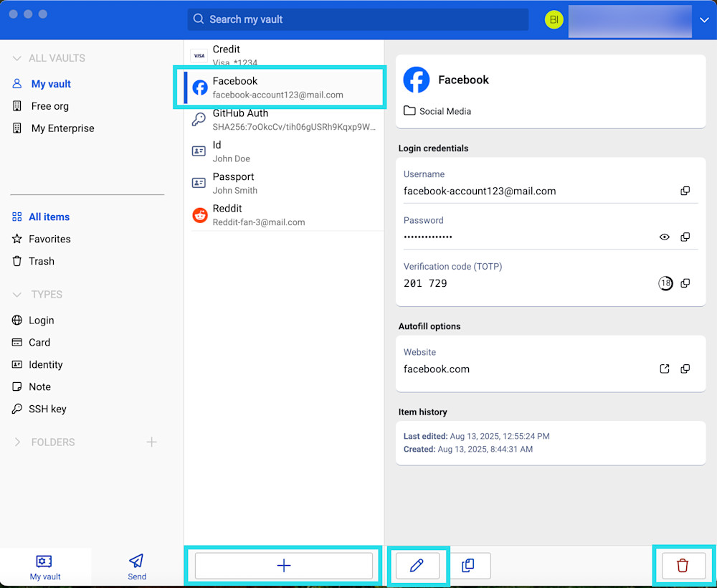Add a new folder with plus icon

coord(151,442)
